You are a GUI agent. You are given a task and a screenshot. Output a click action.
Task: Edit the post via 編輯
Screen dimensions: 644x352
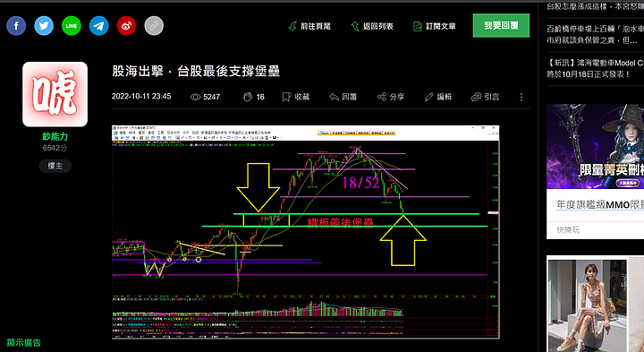coord(437,97)
